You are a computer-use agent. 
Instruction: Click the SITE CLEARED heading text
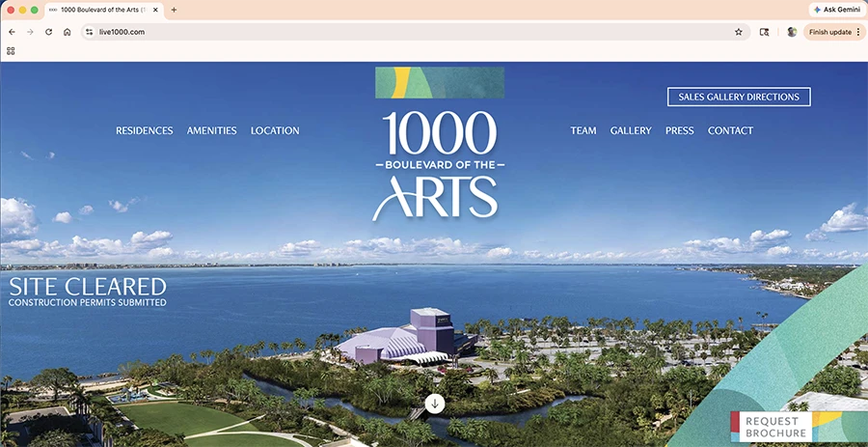click(88, 287)
